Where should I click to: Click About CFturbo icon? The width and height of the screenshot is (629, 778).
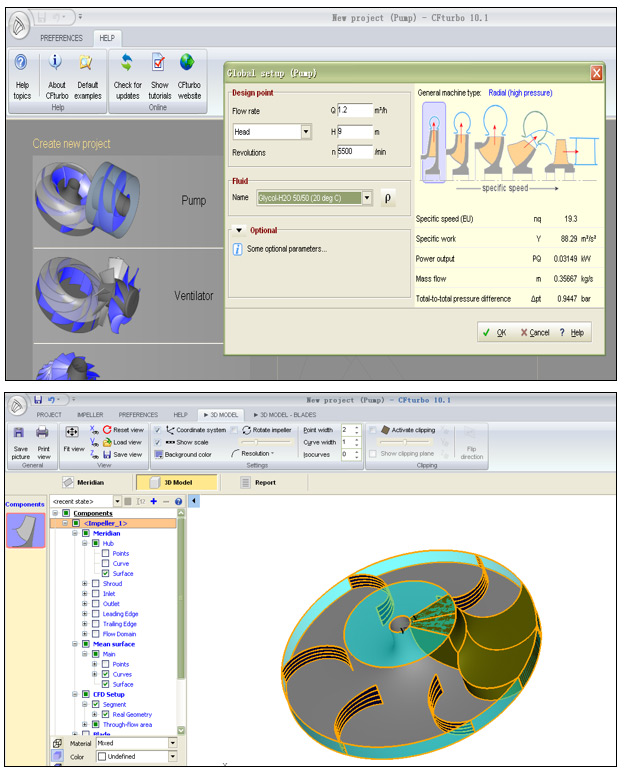(x=56, y=62)
